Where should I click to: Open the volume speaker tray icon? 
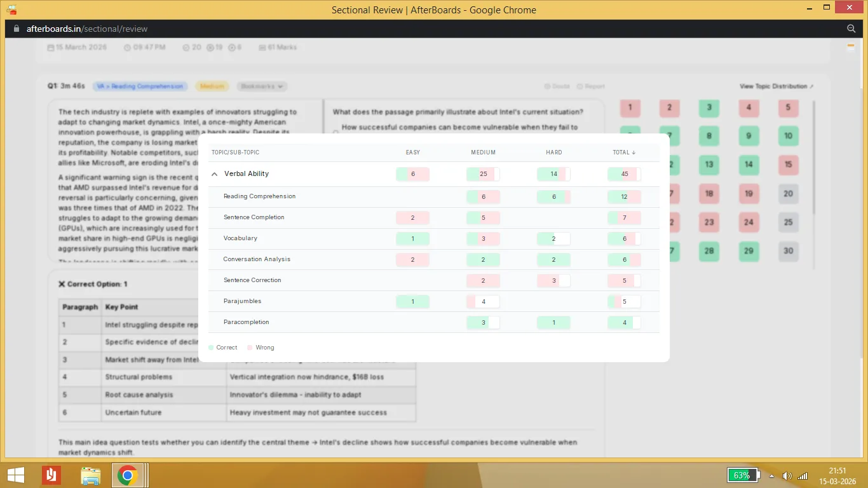[x=787, y=475]
